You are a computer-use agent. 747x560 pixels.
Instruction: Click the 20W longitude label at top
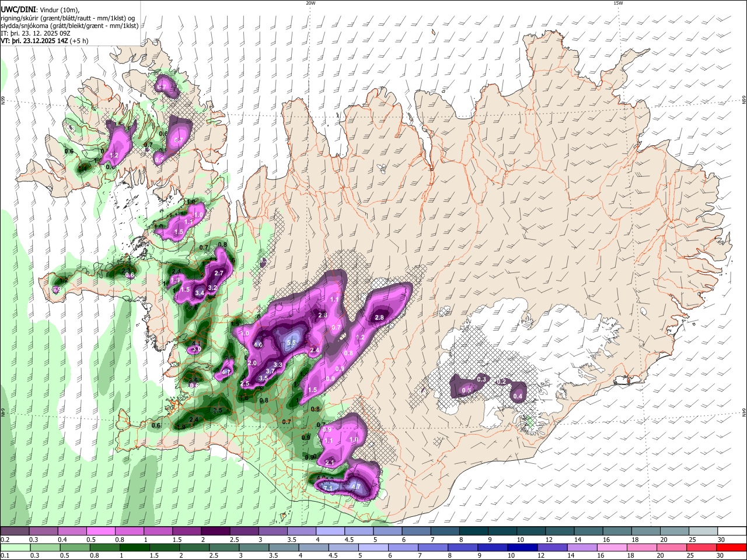coord(310,3)
